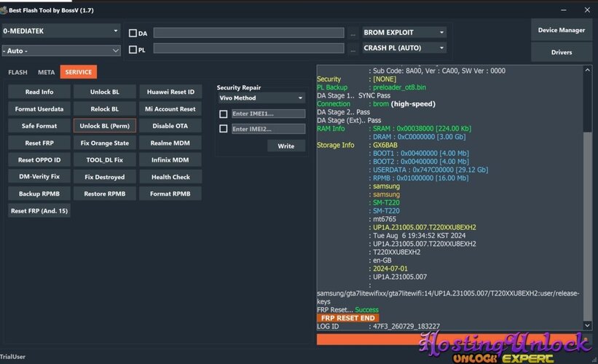Click the mt6765 log entry
This screenshot has height=364, width=598.
point(385,219)
